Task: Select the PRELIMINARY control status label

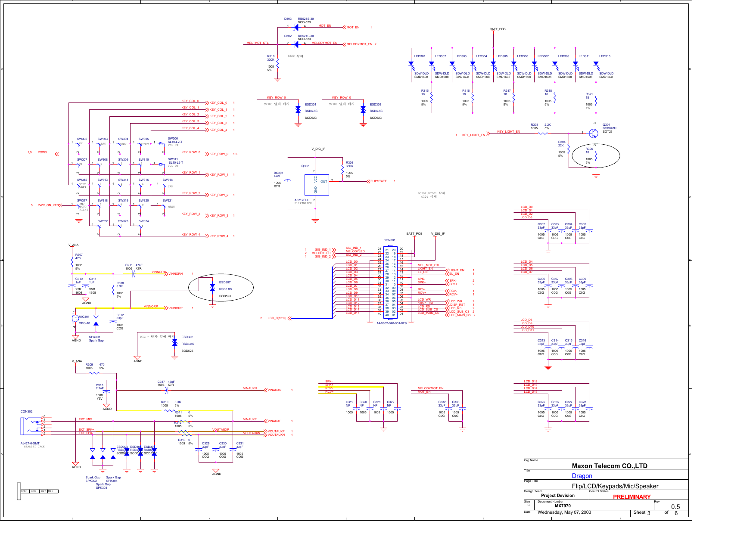Action: click(x=632, y=497)
